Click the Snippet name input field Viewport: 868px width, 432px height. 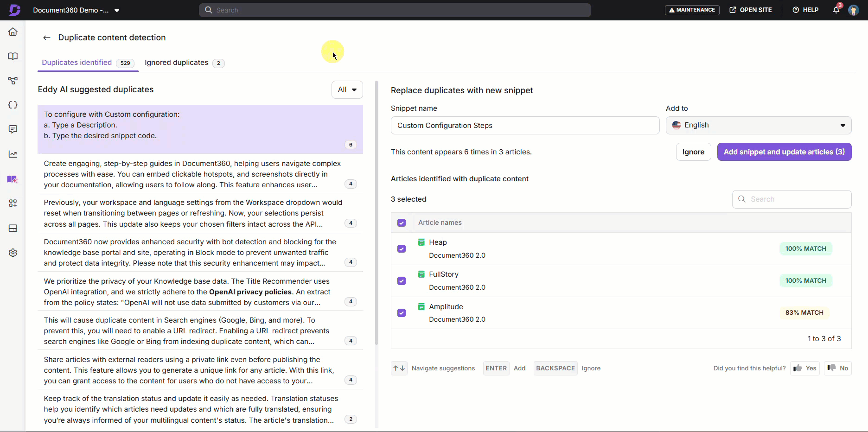click(524, 126)
